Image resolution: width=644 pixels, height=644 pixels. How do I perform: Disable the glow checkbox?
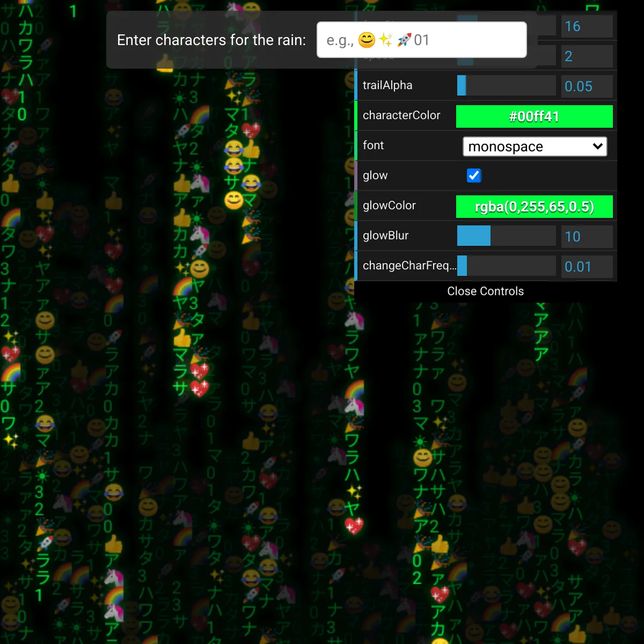[474, 175]
